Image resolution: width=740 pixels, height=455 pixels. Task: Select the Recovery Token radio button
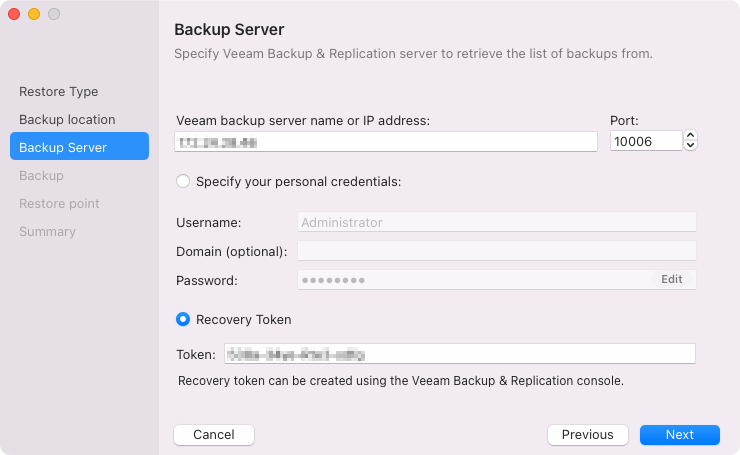pos(183,320)
